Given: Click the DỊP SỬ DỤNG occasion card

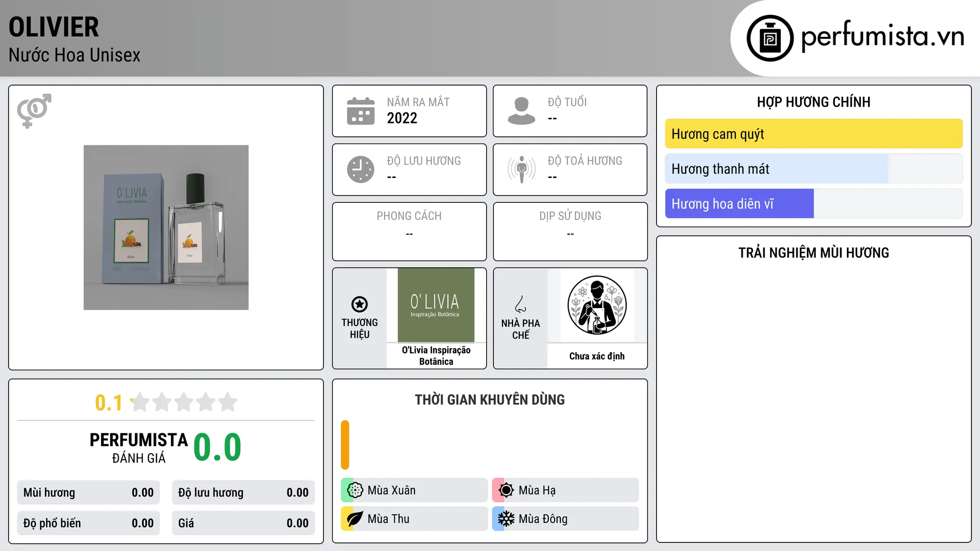Looking at the screenshot, I should pos(570,231).
